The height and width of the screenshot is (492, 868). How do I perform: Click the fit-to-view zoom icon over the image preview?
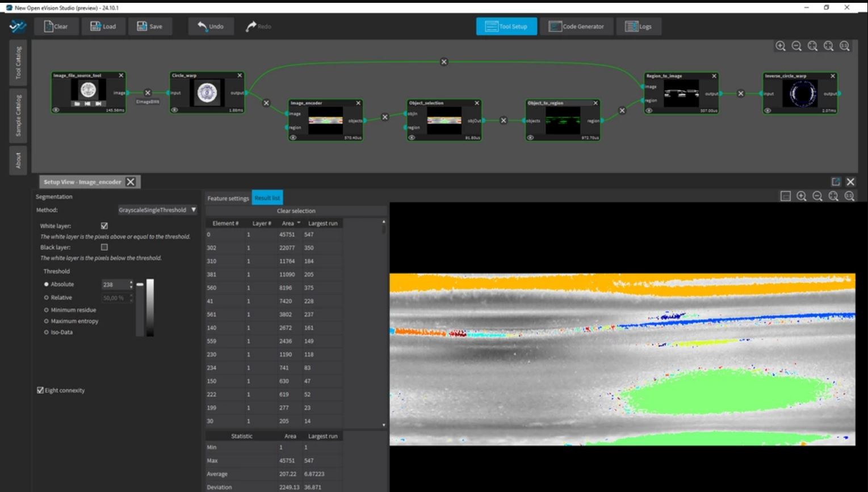click(833, 196)
